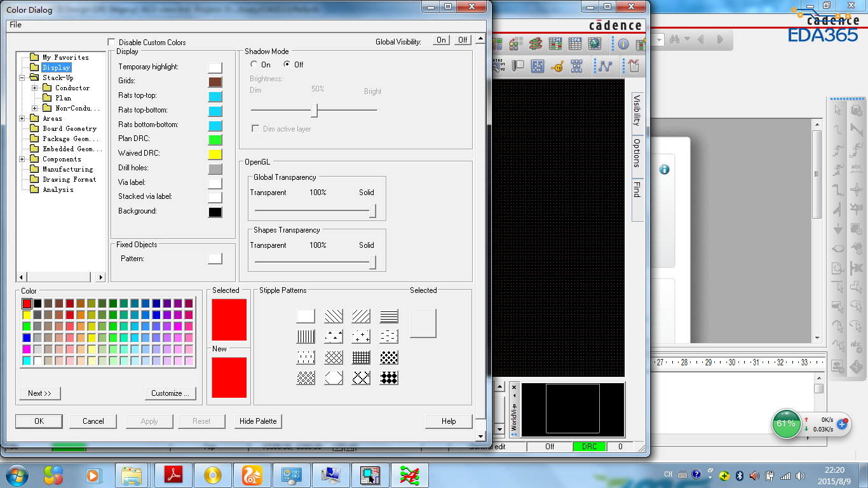Select Shadow Mode Off radio button
Image resolution: width=868 pixels, height=488 pixels.
pos(287,64)
